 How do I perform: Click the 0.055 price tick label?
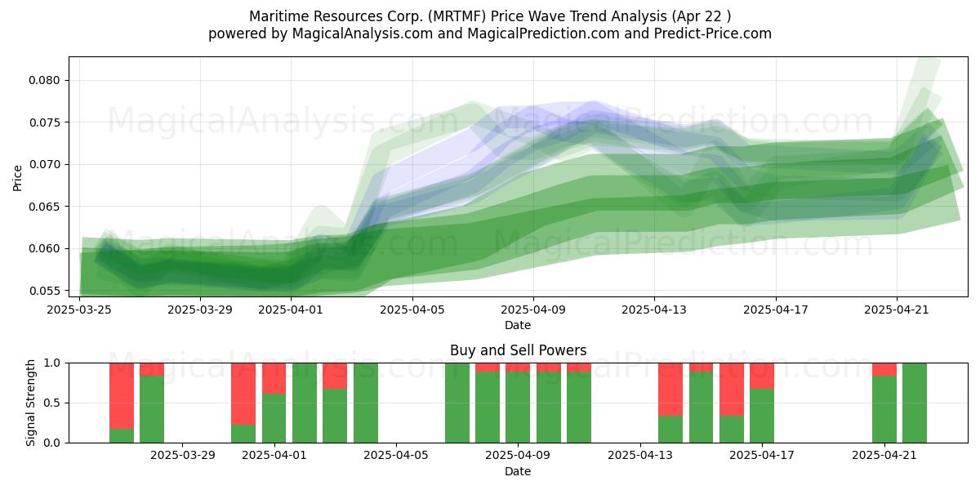(x=46, y=291)
